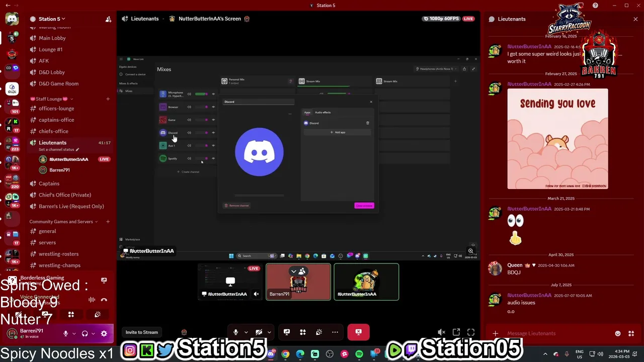Screen dimensions: 644x362
Task: Toggle mute icon on the LIVE stream thumbnail
Action: click(256, 294)
